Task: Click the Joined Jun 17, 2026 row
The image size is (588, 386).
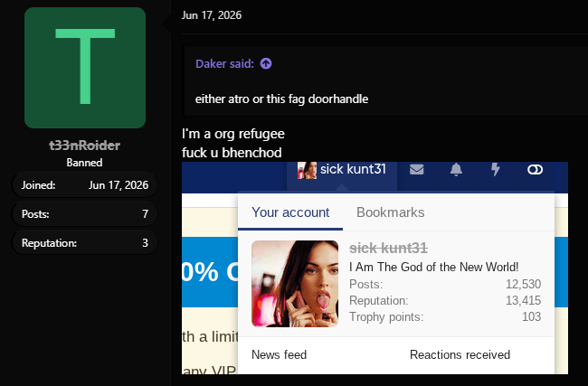Action: 85,185
